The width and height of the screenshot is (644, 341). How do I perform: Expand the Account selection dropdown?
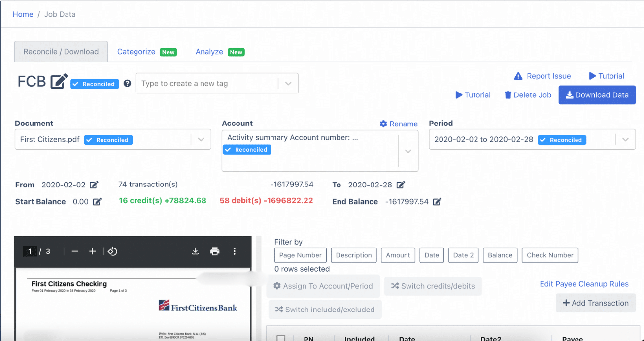point(408,151)
